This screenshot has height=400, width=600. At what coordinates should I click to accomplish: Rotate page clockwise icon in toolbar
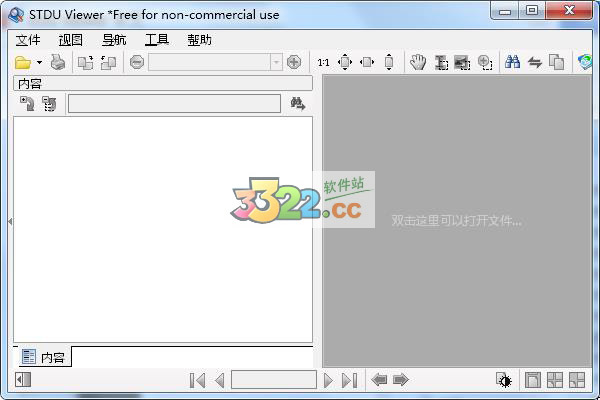[85, 62]
